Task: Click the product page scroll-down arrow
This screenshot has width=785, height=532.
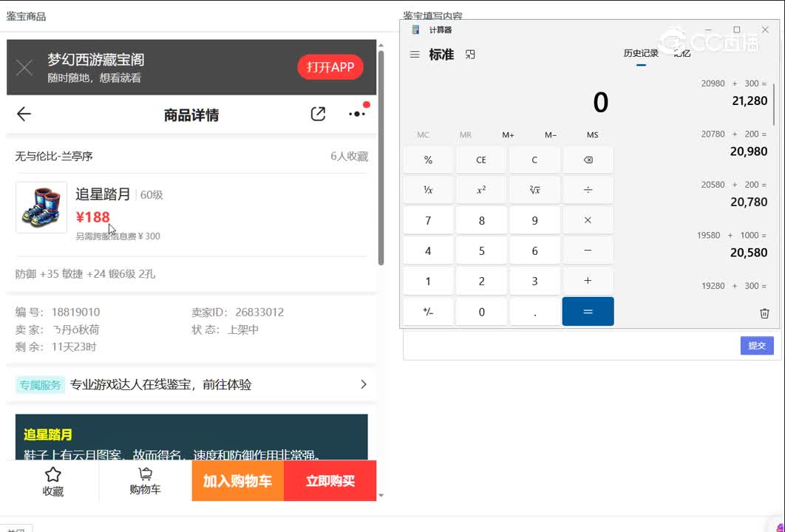Action: (381, 496)
